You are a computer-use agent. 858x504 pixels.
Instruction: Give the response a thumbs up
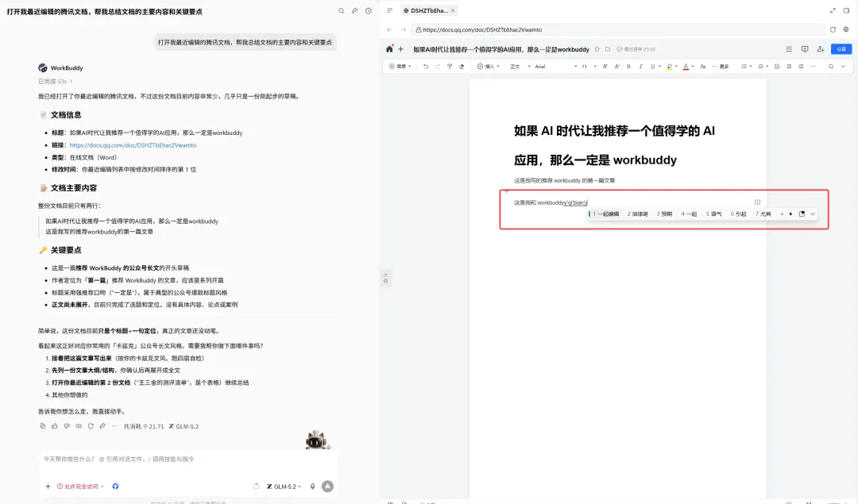click(x=55, y=426)
